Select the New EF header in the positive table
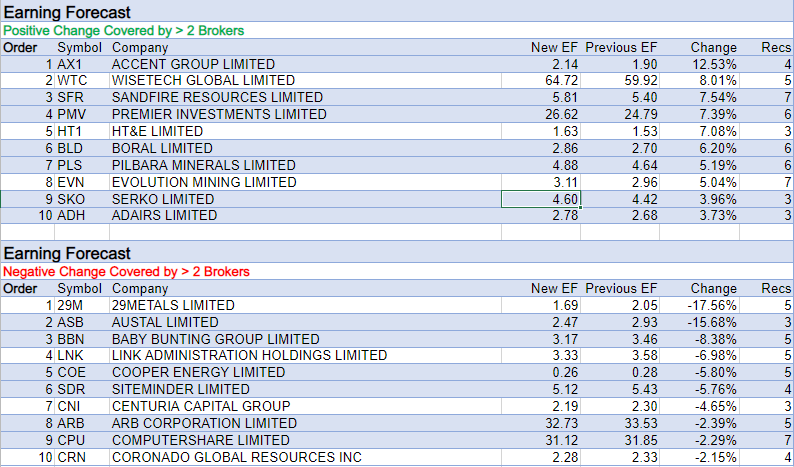Screen dimensions: 794x467 (554, 47)
